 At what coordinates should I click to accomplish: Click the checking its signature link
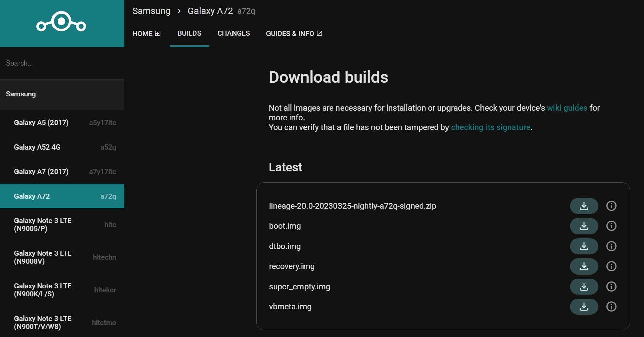491,127
